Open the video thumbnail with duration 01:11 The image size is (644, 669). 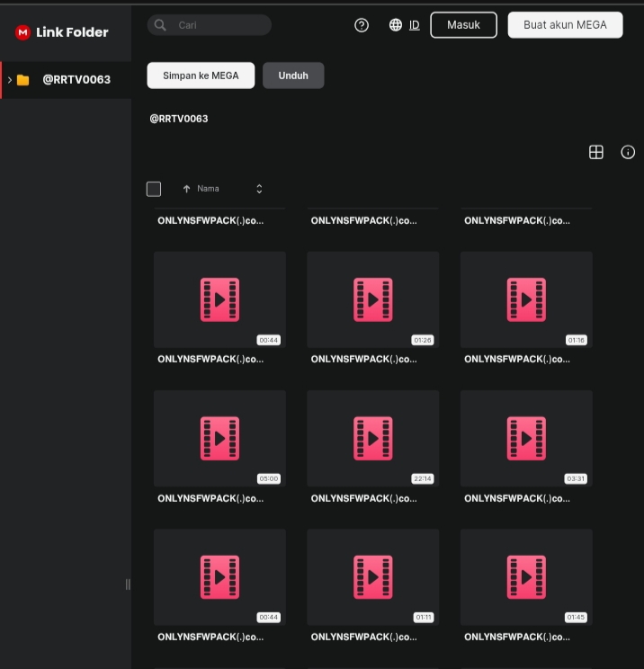click(x=373, y=577)
